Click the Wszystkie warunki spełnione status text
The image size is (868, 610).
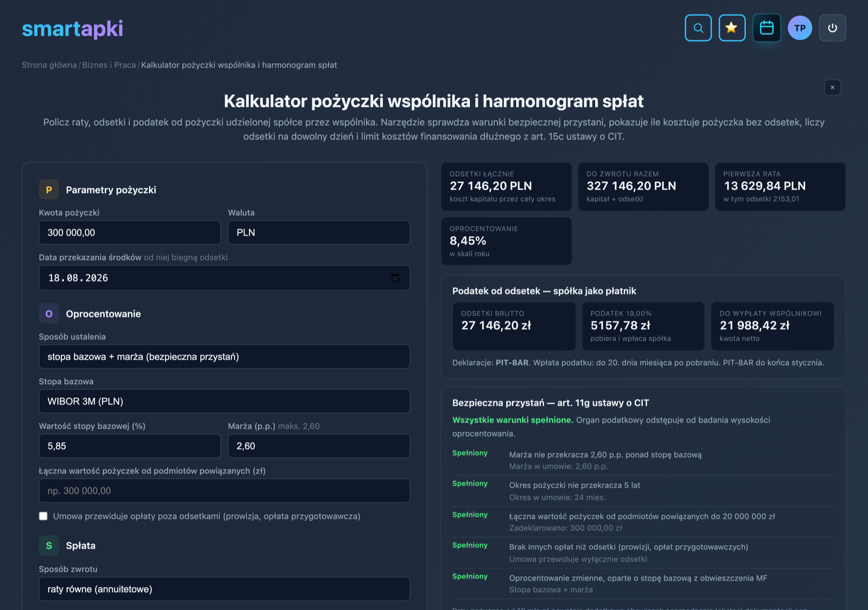pyautogui.click(x=513, y=420)
